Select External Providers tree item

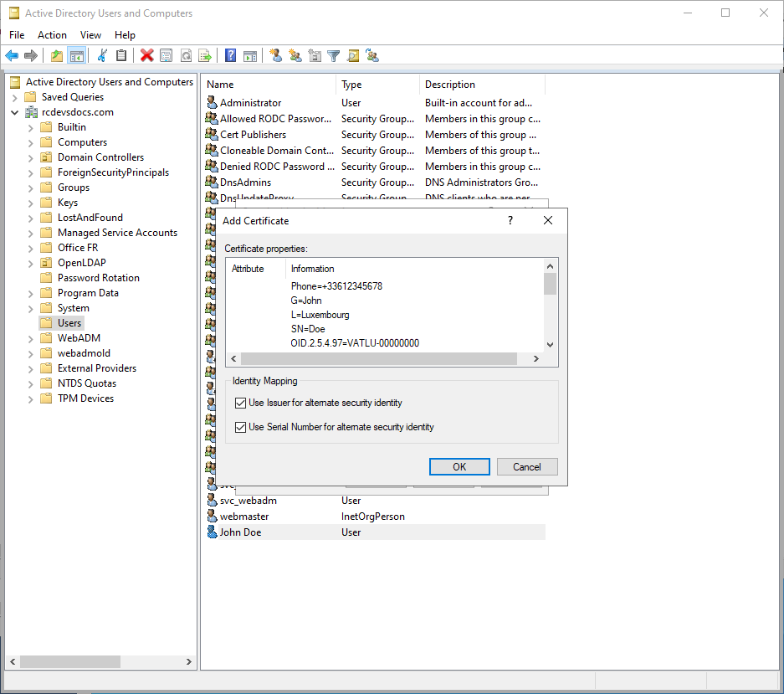[97, 368]
